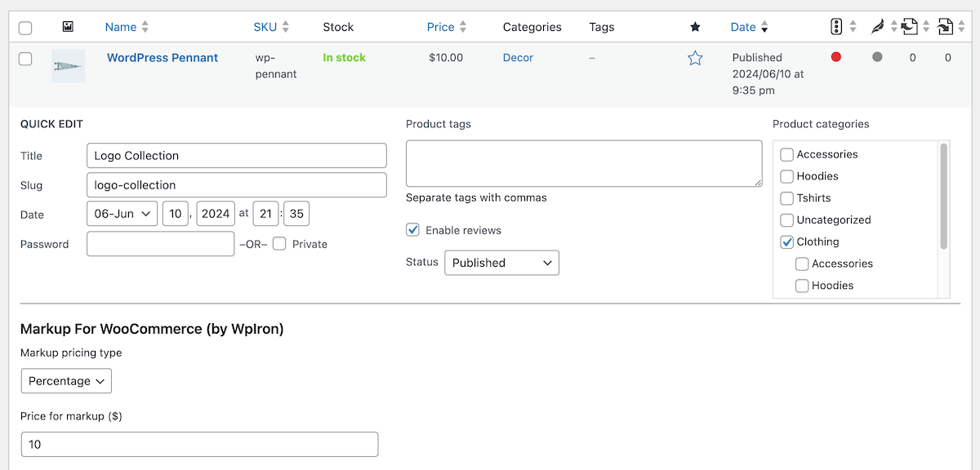Click the Stock column header

338,27
